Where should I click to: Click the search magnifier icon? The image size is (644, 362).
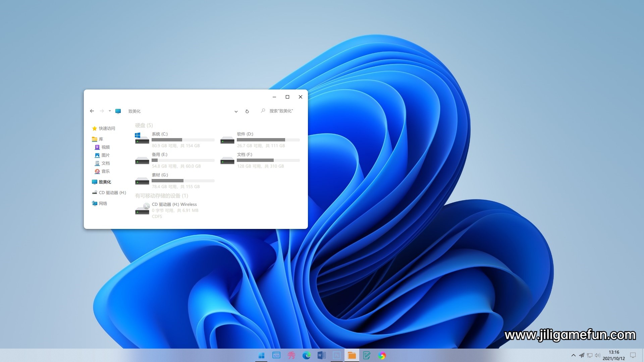click(x=263, y=111)
